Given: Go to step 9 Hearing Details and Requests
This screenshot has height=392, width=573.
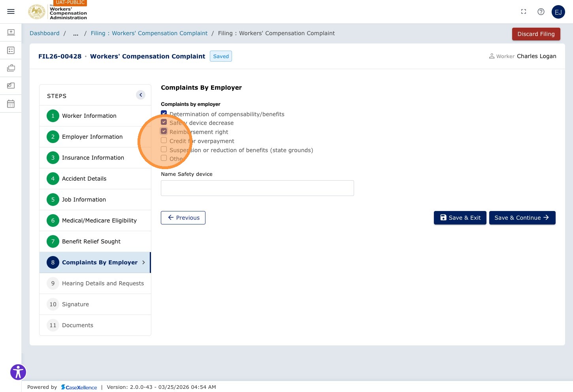Looking at the screenshot, I should [95, 283].
